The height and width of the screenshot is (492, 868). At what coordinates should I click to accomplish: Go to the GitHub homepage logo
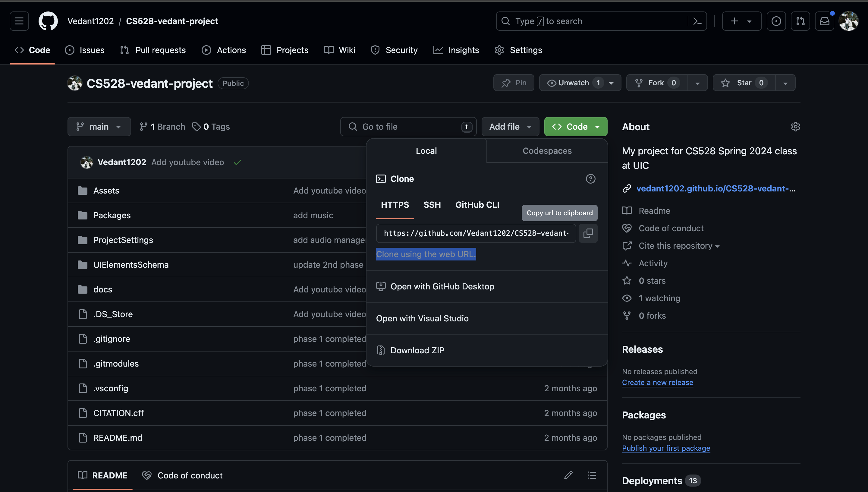48,21
